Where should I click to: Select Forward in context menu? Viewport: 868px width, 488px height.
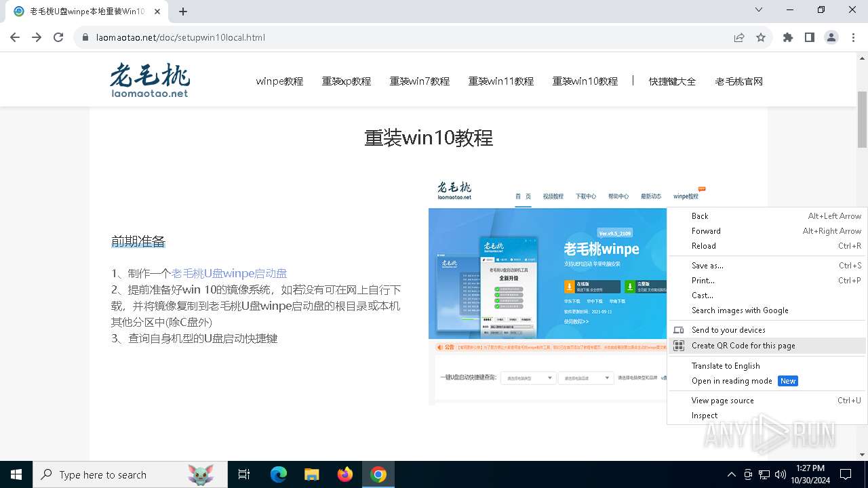click(x=767, y=231)
